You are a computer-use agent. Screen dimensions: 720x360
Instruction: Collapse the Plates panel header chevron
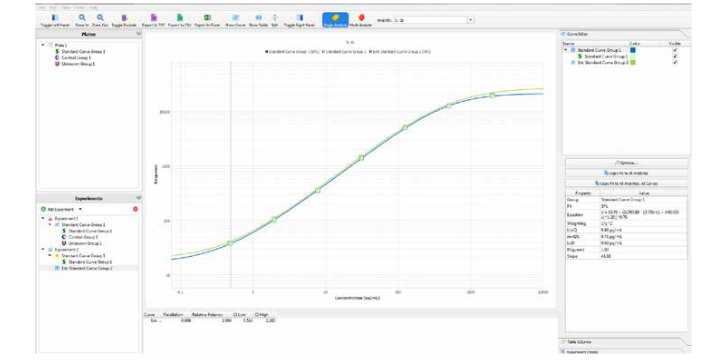139,34
